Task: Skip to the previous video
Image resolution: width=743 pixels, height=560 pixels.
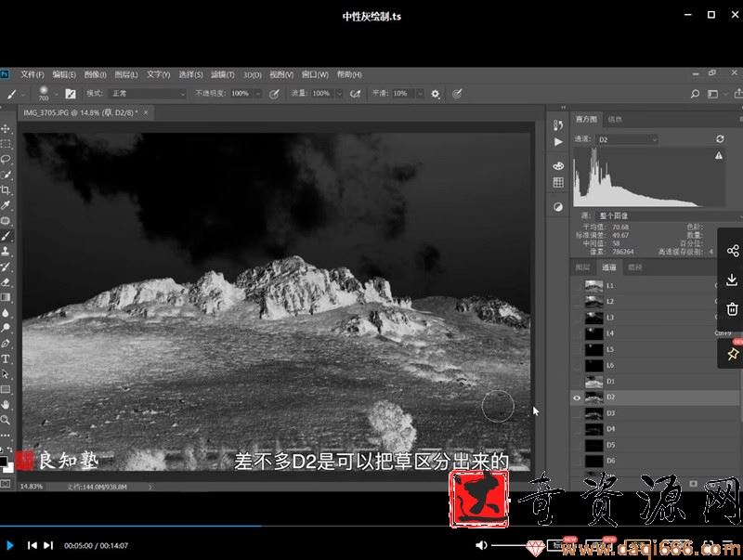Action: tap(33, 545)
